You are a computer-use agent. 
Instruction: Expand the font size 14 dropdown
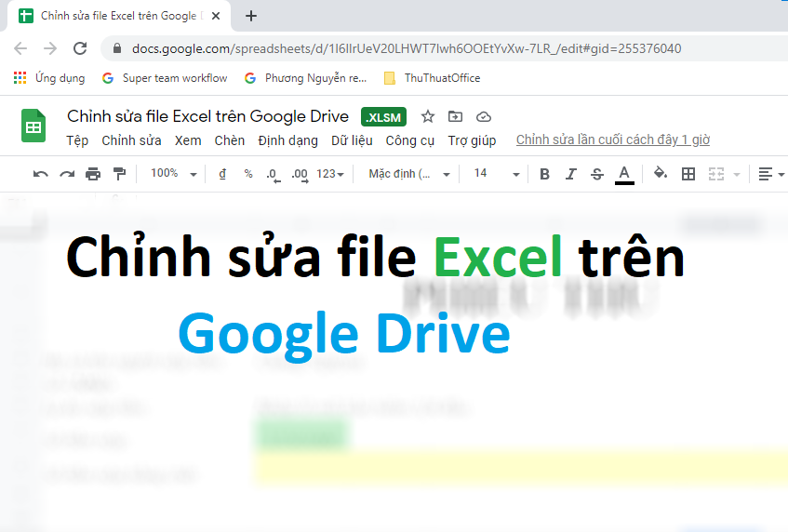point(497,174)
